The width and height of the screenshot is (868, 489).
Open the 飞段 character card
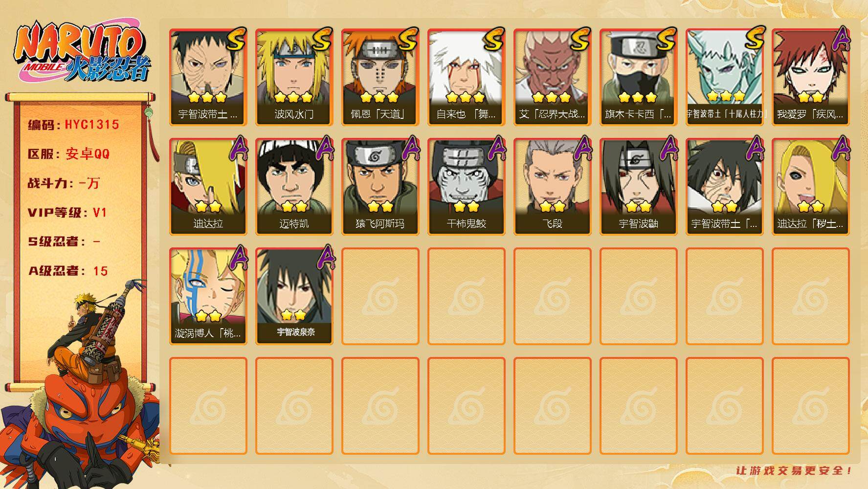point(552,187)
